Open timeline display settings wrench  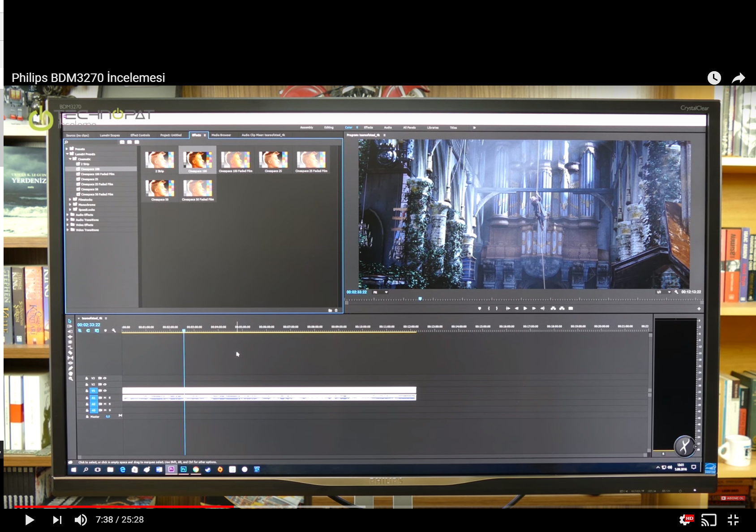[x=114, y=331]
